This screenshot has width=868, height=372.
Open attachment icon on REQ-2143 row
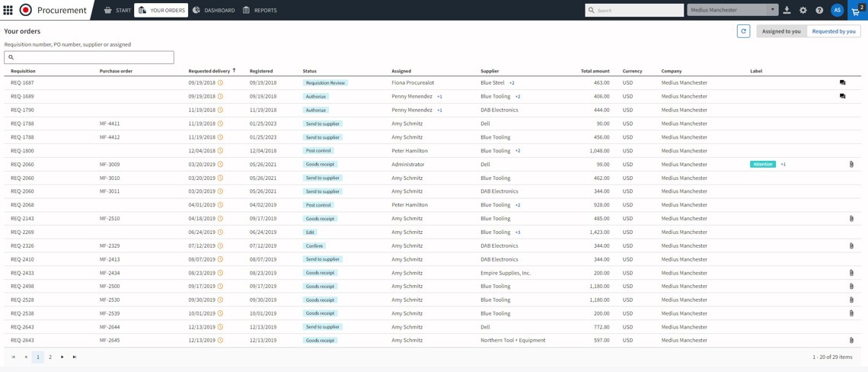point(851,219)
